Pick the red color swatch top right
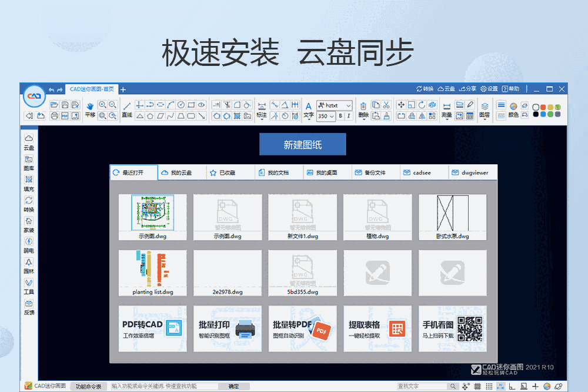This screenshot has height=392, width=588. click(x=543, y=107)
